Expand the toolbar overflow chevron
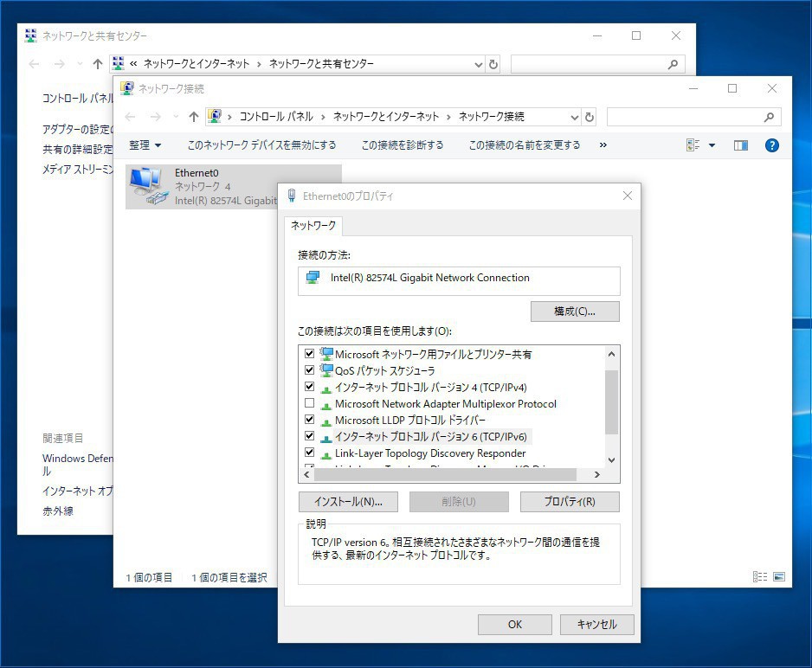The height and width of the screenshot is (668, 812). click(x=603, y=145)
